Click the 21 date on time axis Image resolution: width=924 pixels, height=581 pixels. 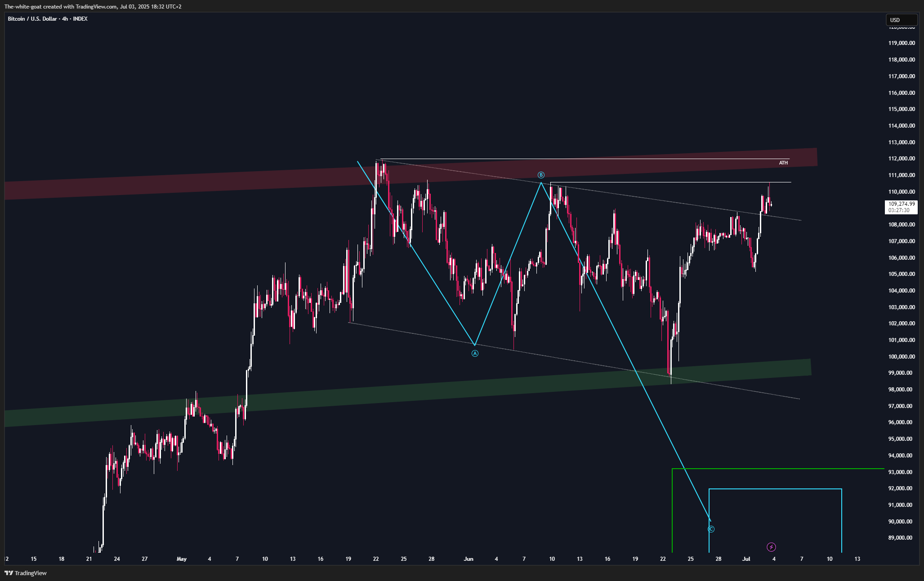pos(89,559)
